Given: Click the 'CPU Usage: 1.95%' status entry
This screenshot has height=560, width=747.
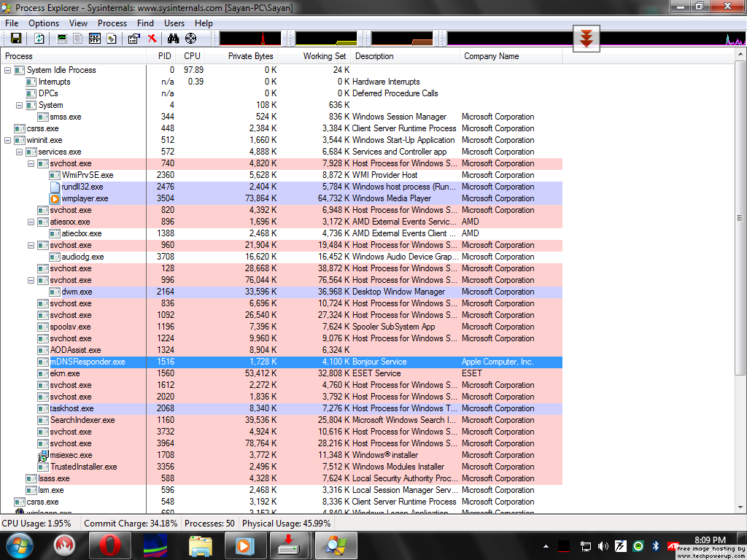Looking at the screenshot, I should point(36,524).
